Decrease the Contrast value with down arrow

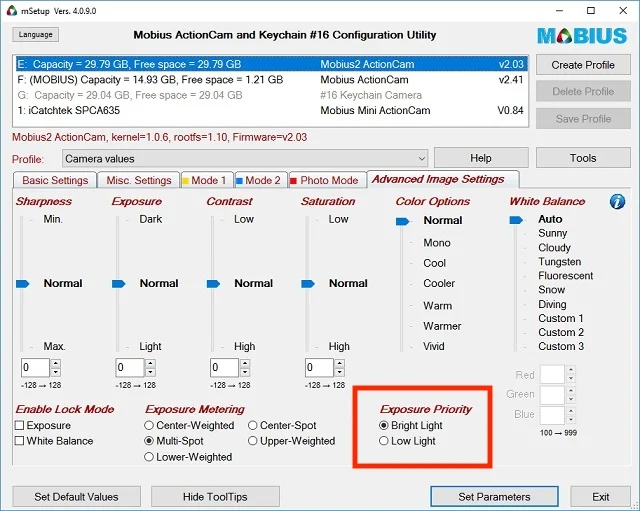(x=245, y=372)
